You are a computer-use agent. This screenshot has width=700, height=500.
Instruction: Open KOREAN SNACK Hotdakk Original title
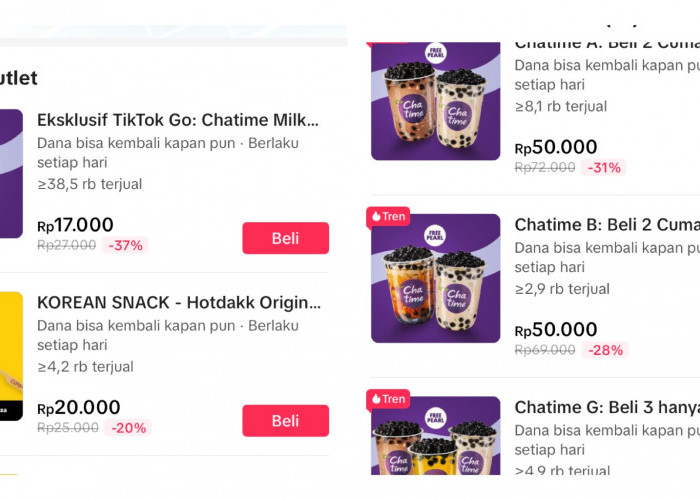pyautogui.click(x=178, y=302)
